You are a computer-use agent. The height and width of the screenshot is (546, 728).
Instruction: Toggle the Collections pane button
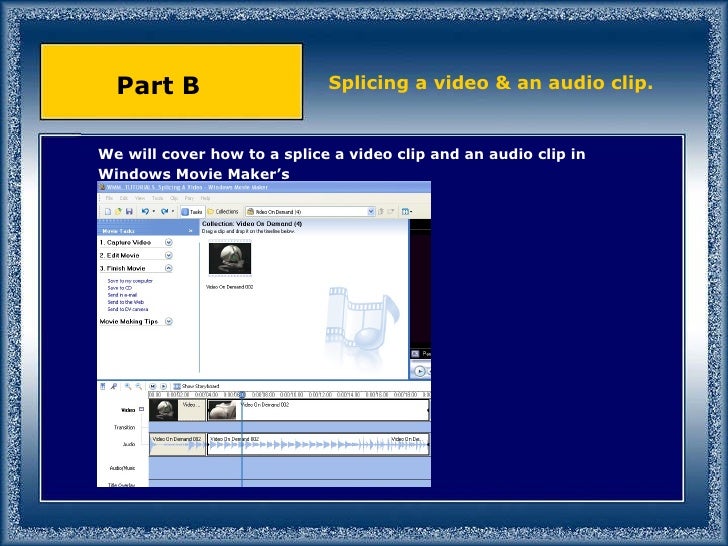pyautogui.click(x=223, y=212)
